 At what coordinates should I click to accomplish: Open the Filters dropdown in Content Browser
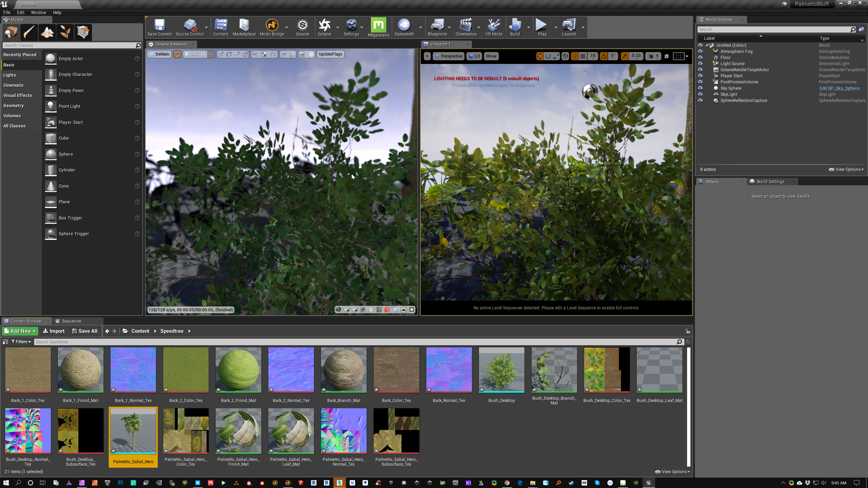(21, 342)
